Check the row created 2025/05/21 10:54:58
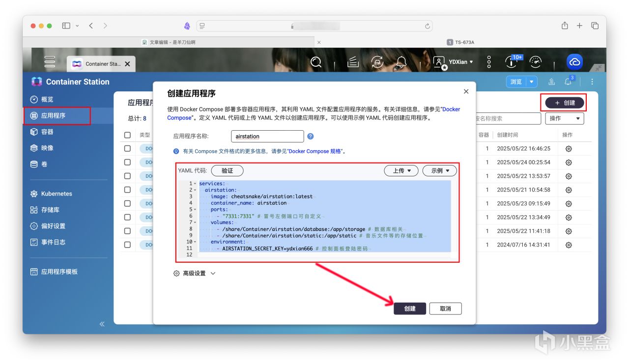Image resolution: width=629 pixels, height=364 pixels. point(127,190)
